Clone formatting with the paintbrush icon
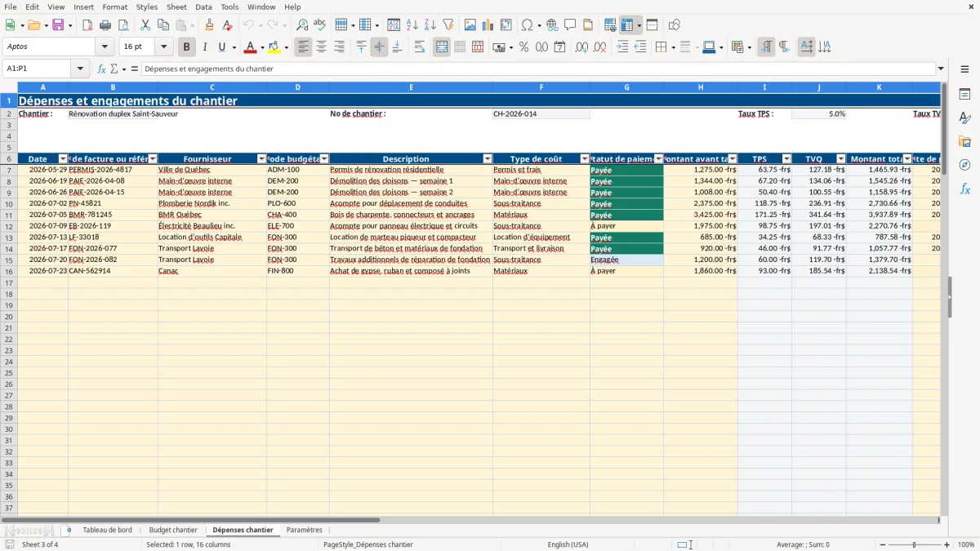 209,25
